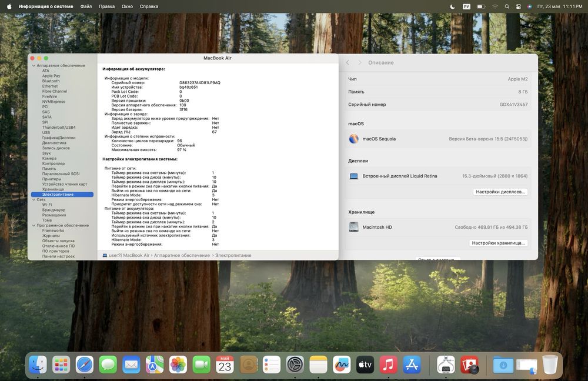Click the Focus moon icon in menu bar
The height and width of the screenshot is (381, 588).
[x=453, y=6]
